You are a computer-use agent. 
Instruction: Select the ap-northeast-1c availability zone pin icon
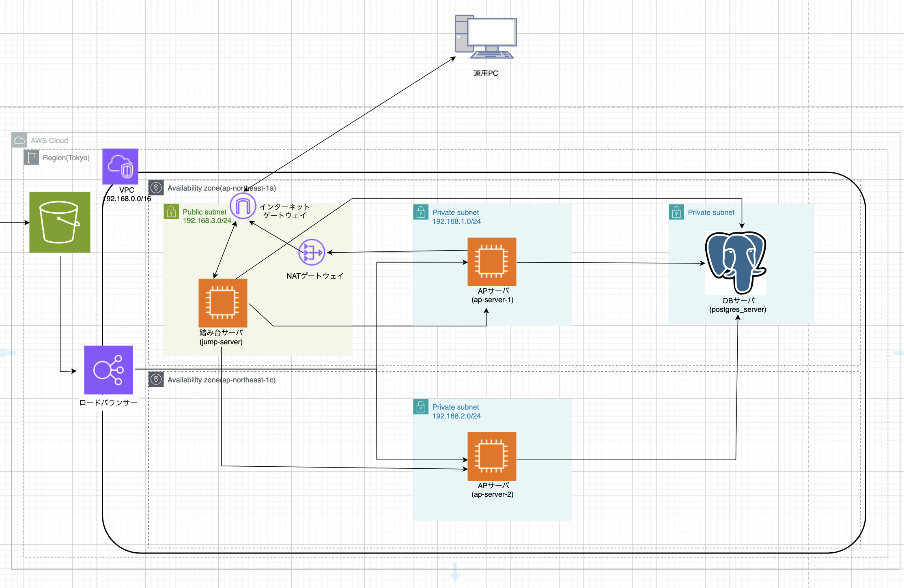tap(156, 380)
